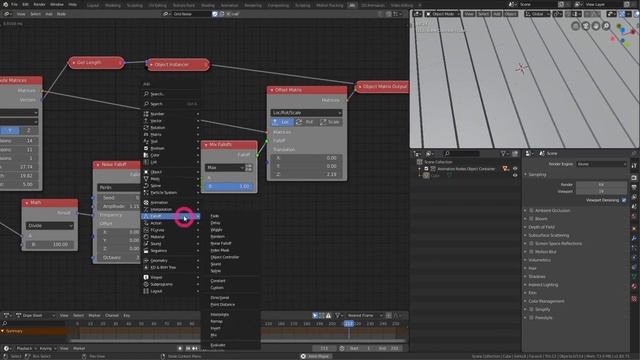Toggle Loc button in Offset Matrix node
This screenshot has width=640, height=360.
click(x=282, y=122)
